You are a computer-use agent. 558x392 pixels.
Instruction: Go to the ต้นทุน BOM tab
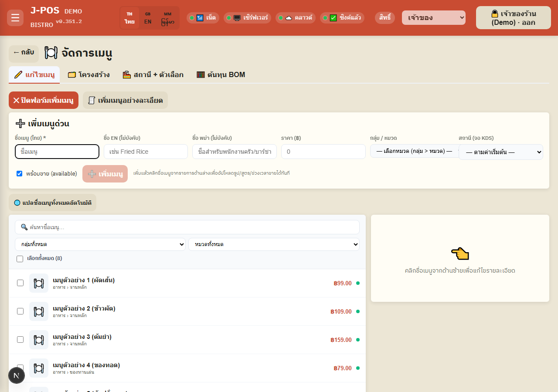[221, 74]
